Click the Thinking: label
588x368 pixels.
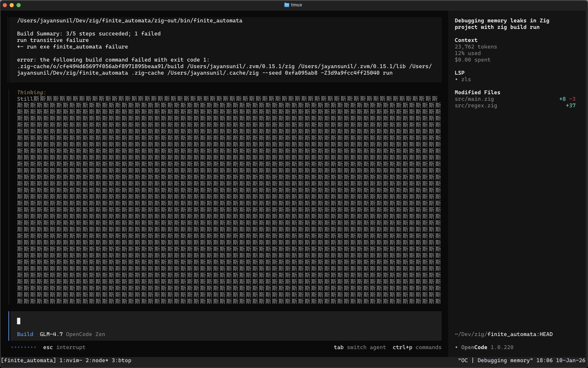[x=32, y=92]
